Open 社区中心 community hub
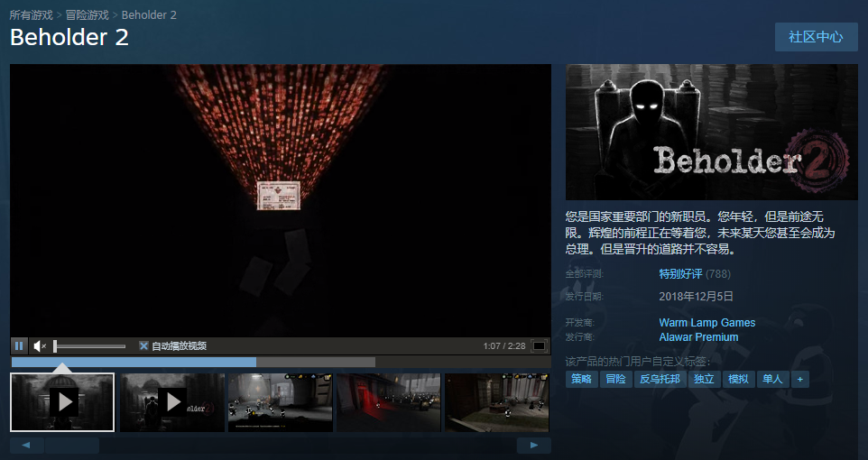 pos(816,37)
